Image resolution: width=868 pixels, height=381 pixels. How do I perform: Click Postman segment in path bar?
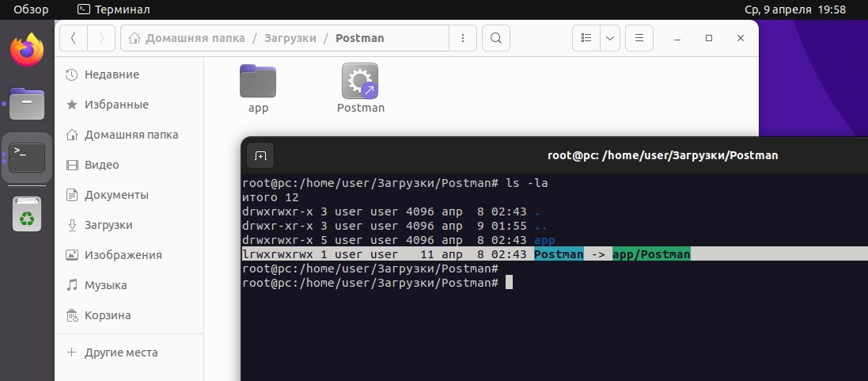[x=360, y=38]
